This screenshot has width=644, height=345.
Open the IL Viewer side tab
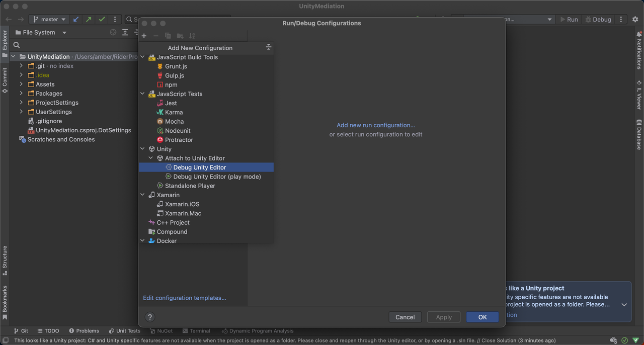[639, 95]
